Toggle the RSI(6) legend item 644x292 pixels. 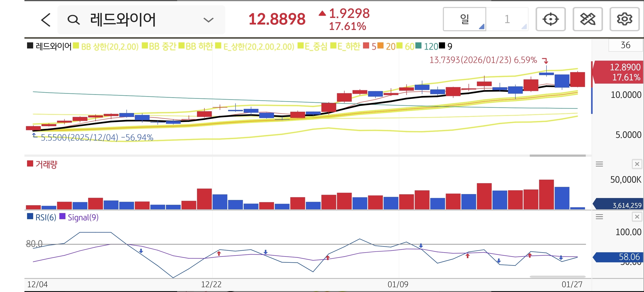point(46,217)
